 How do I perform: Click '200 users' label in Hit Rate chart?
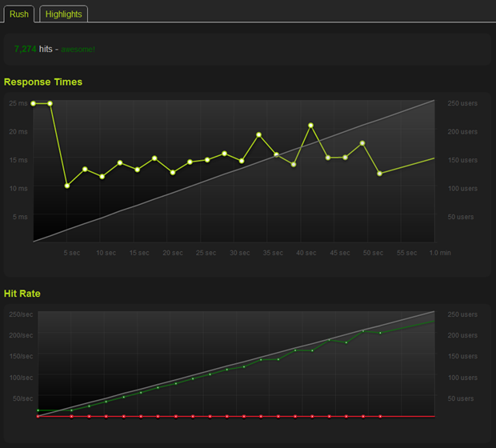[462, 335]
